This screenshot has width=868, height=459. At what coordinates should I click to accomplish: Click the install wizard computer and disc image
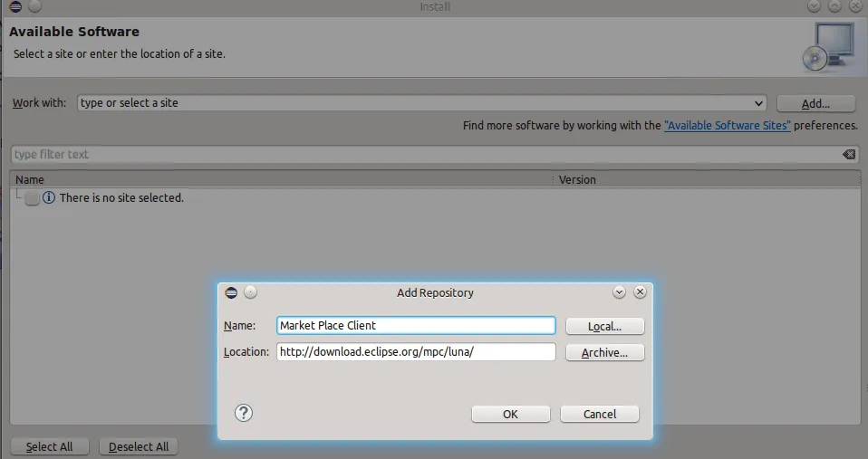827,46
